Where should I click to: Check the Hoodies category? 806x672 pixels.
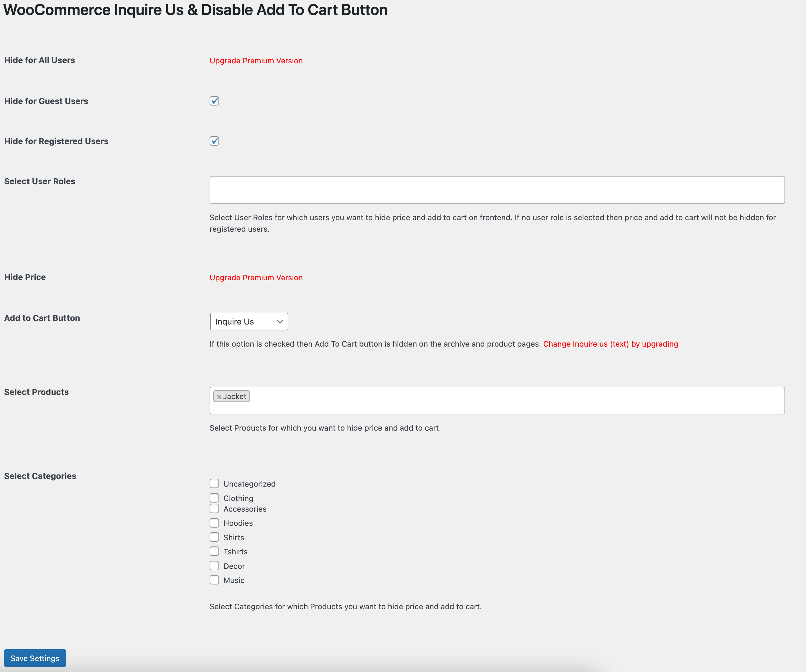pyautogui.click(x=215, y=522)
